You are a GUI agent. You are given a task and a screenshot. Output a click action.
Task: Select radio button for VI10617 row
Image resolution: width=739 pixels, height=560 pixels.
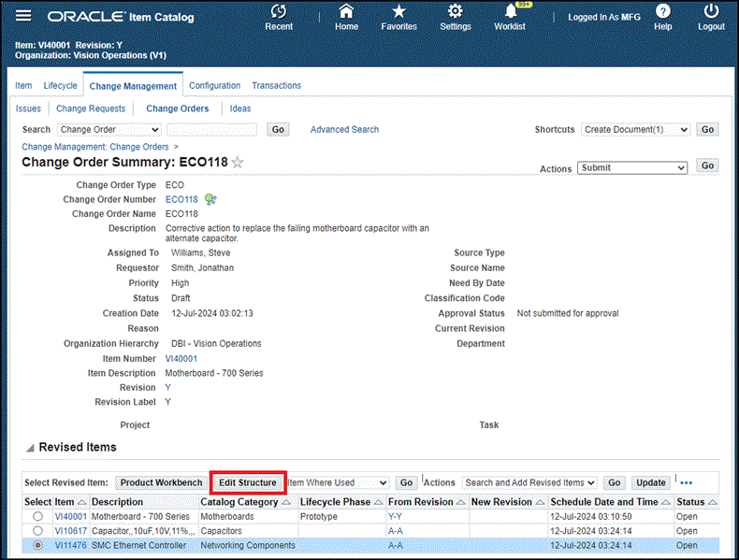tap(37, 531)
